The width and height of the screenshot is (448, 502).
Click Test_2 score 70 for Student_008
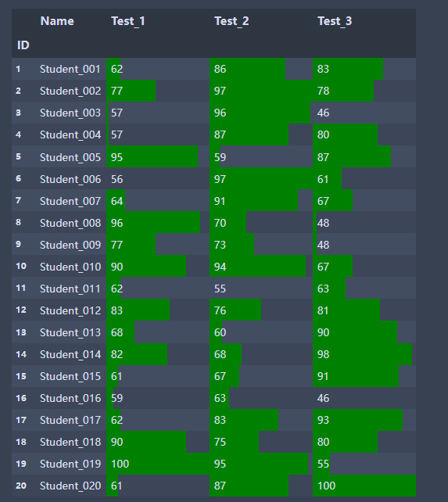pyautogui.click(x=261, y=223)
